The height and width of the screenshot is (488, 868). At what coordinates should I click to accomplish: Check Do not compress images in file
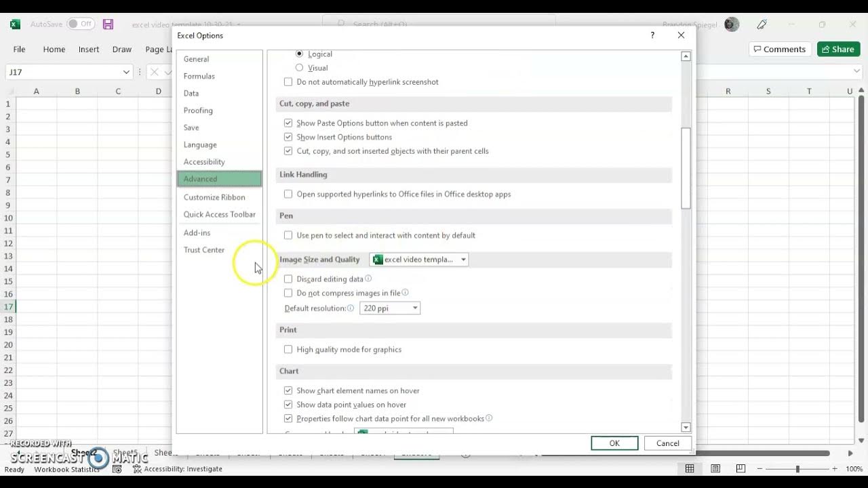pyautogui.click(x=288, y=293)
